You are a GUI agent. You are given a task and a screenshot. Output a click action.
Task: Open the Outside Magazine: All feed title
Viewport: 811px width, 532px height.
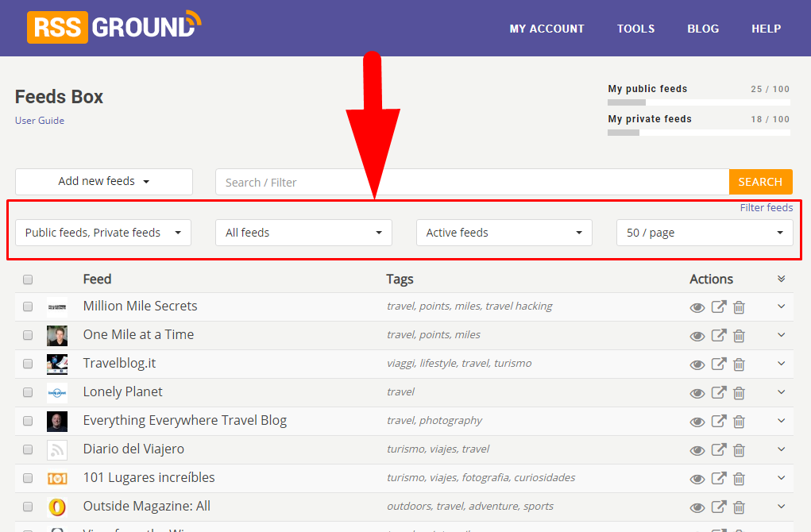click(147, 506)
